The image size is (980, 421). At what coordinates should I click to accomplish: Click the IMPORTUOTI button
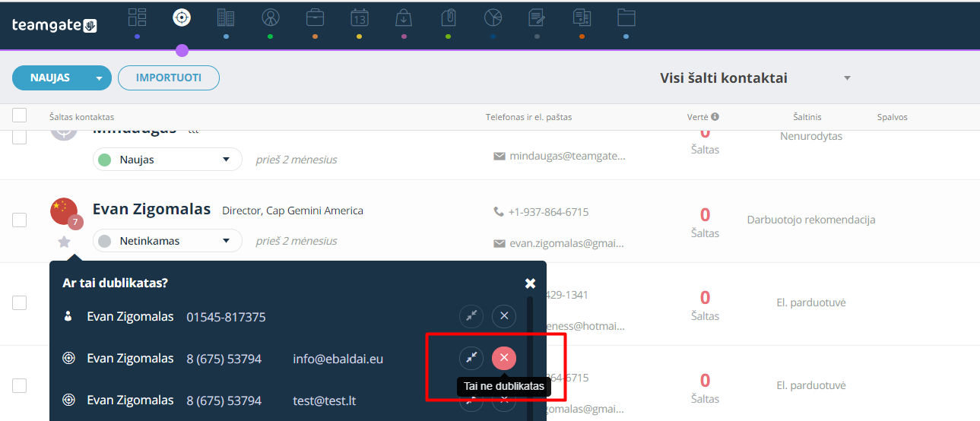click(169, 78)
